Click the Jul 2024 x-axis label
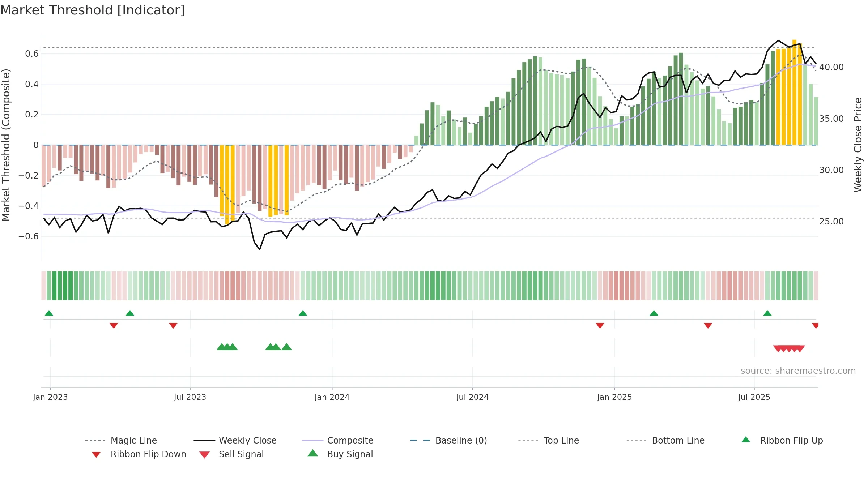 (472, 397)
